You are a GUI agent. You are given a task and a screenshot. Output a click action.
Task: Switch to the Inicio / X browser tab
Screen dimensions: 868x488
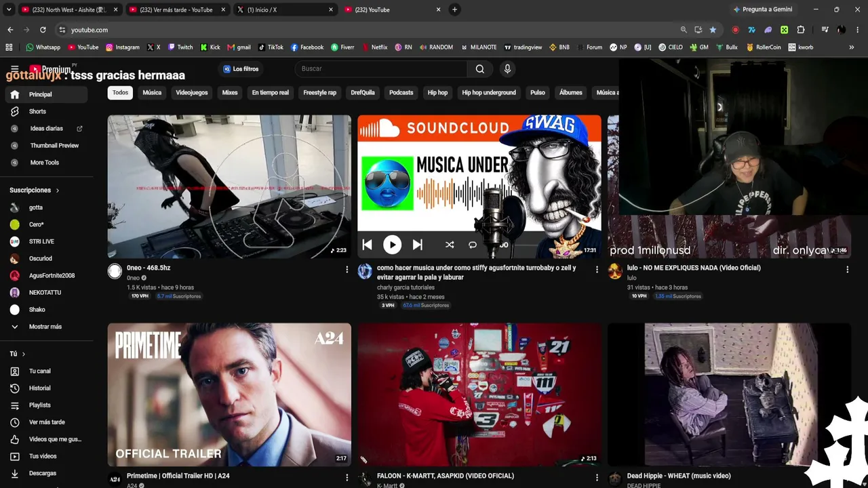click(283, 9)
